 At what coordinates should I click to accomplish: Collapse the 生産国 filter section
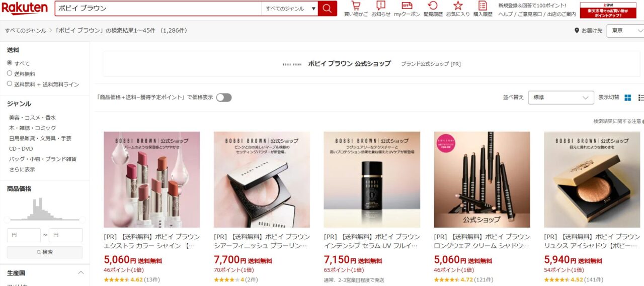coord(80,273)
